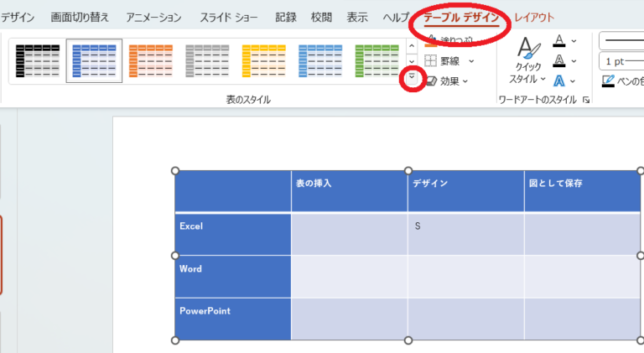Click the blue text effects icon
Image resolution: width=644 pixels, height=353 pixels.
point(559,80)
